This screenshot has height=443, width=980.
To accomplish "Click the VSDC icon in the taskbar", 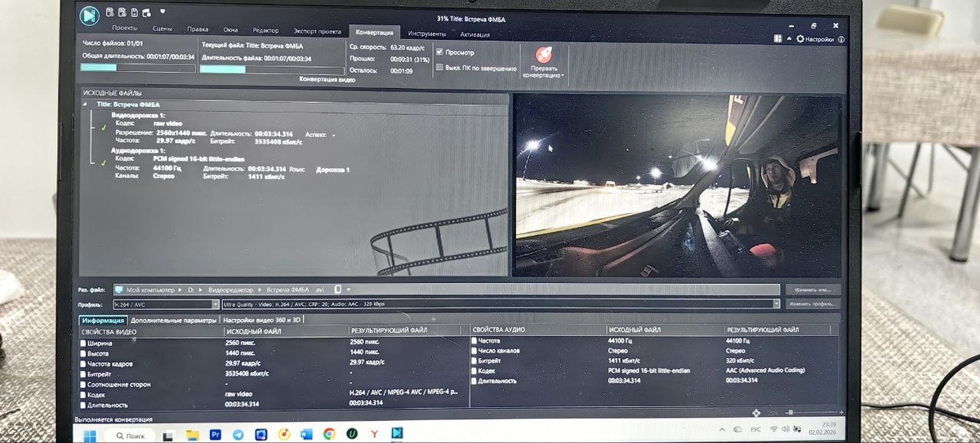I will click(397, 433).
